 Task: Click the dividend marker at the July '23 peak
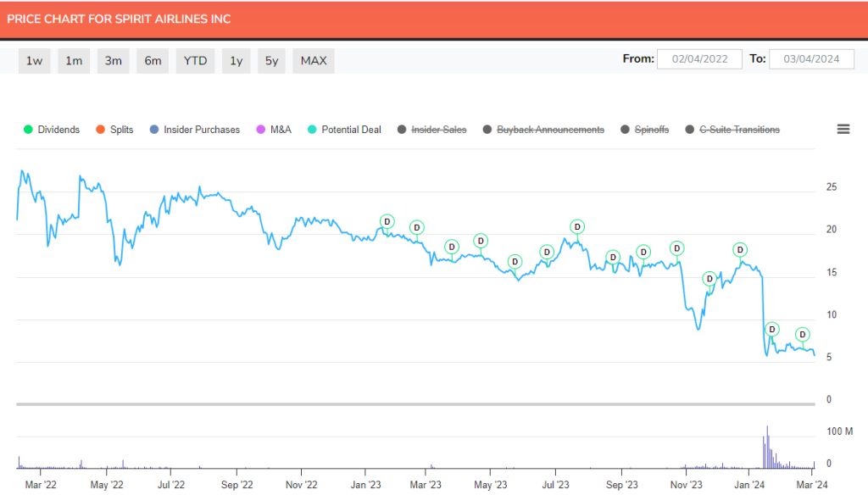click(577, 226)
